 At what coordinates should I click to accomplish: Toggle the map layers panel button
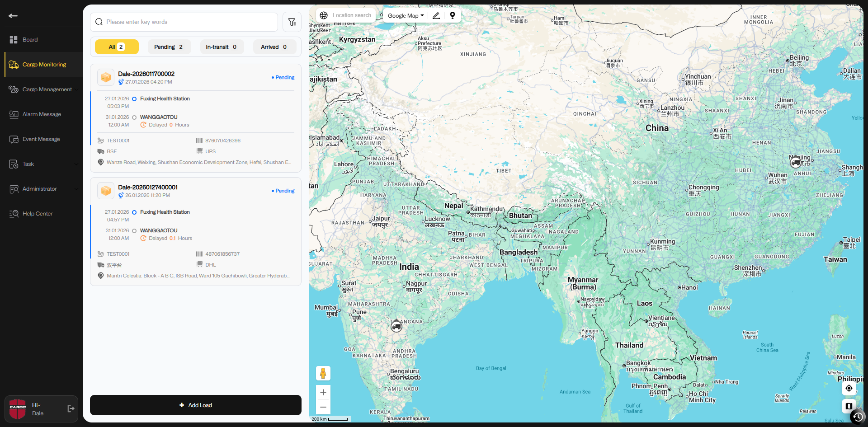849,406
